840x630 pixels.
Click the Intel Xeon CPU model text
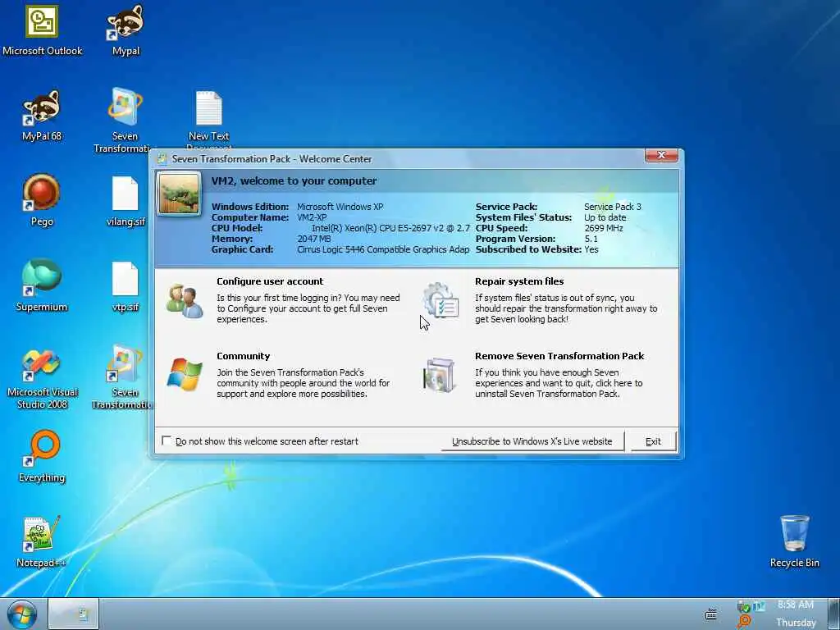pyautogui.click(x=390, y=228)
